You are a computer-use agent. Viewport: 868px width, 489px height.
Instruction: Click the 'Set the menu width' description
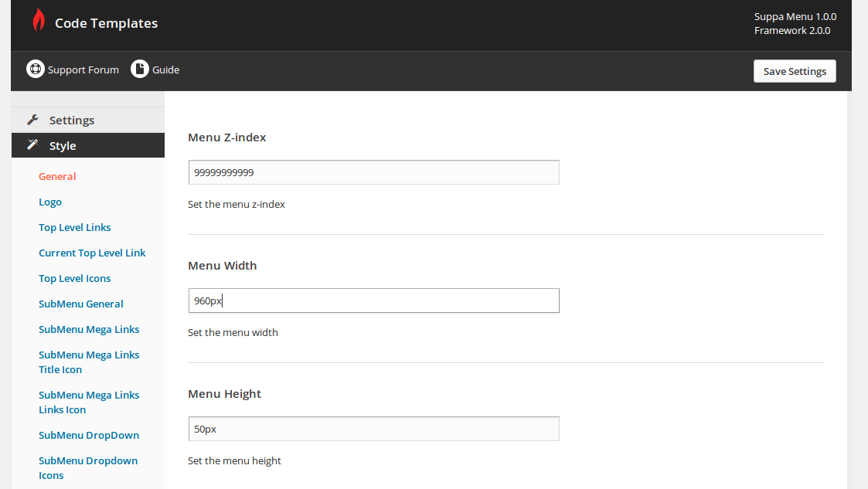click(233, 332)
